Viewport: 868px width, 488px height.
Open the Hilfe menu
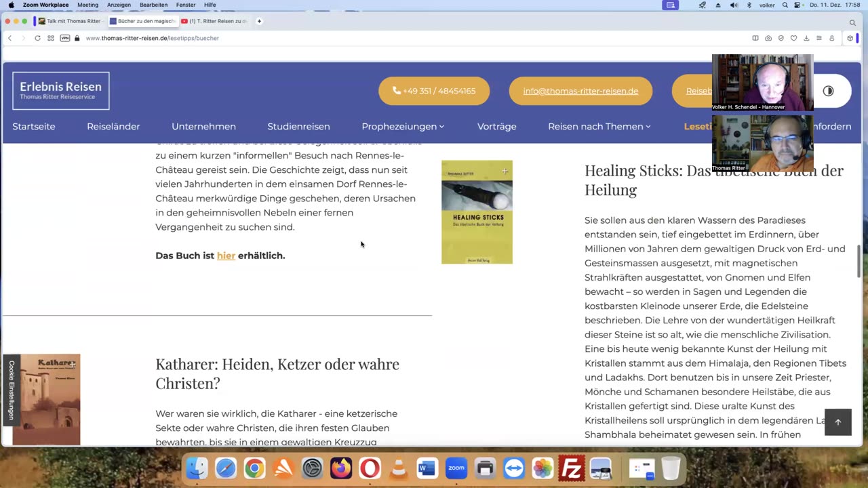pyautogui.click(x=210, y=5)
